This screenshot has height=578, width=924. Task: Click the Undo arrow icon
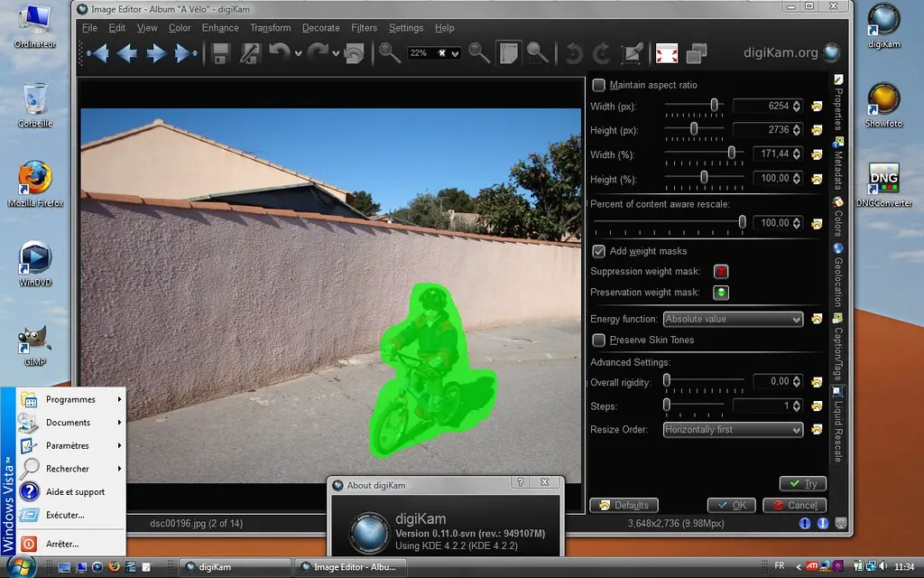point(281,54)
